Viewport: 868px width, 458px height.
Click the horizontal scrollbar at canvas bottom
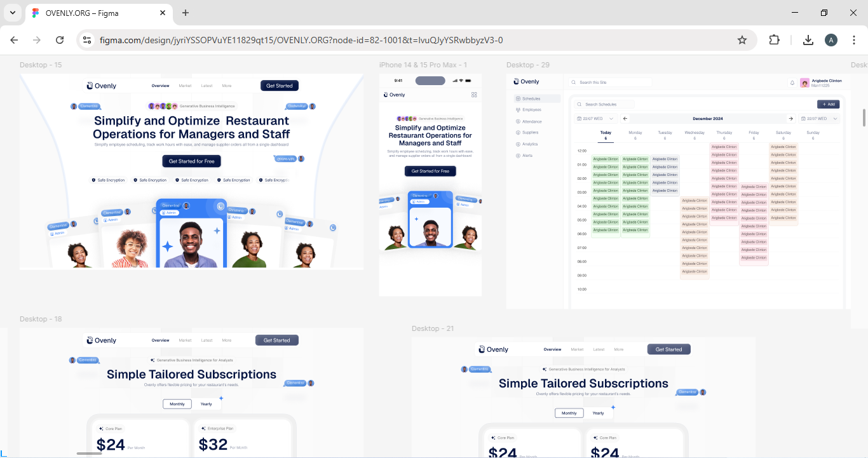click(x=89, y=454)
